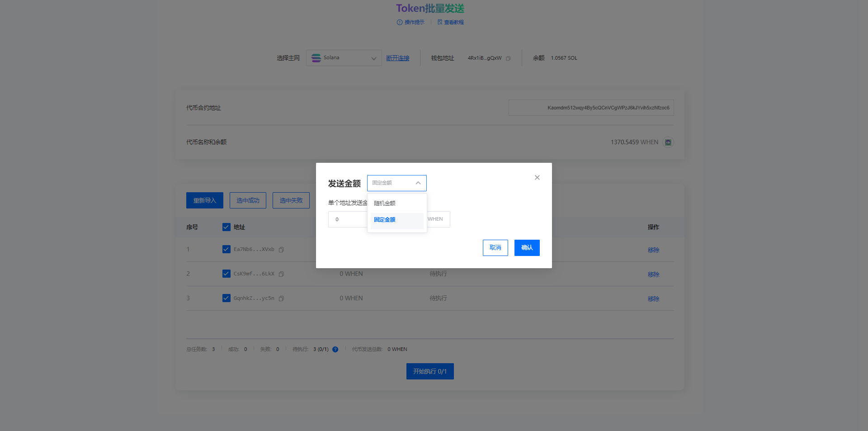
Task: Uncheck the Ea7Nb6...XVxb row checkbox
Action: click(x=226, y=249)
